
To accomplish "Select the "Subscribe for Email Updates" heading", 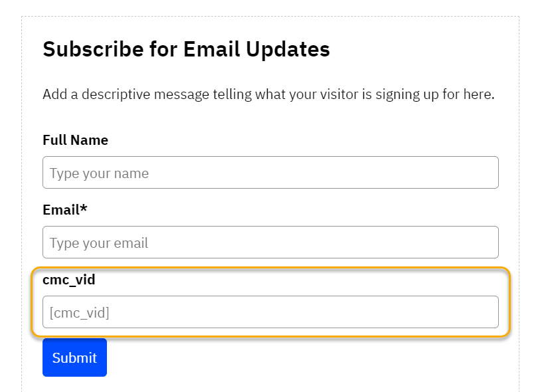I will [186, 49].
